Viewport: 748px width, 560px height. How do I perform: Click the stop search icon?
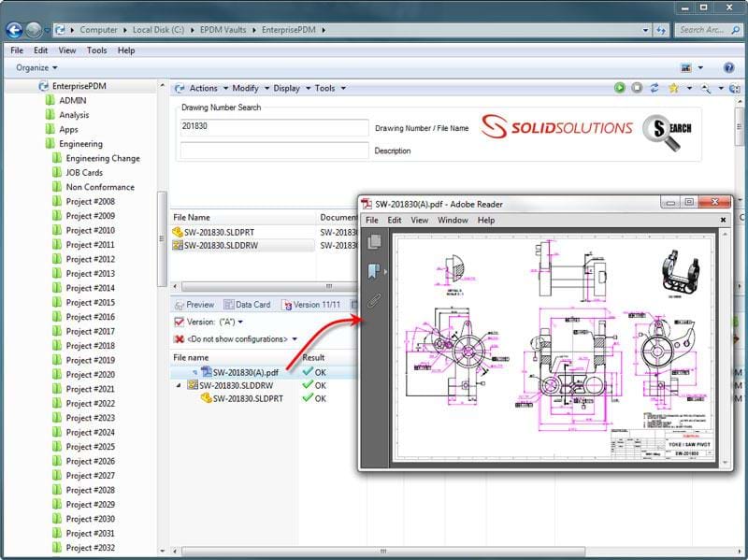click(x=636, y=88)
